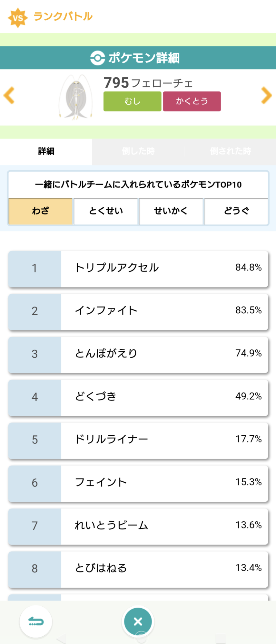276x644 pixels.
Task: Switch to the 詳細 tab
Action: coord(46,151)
